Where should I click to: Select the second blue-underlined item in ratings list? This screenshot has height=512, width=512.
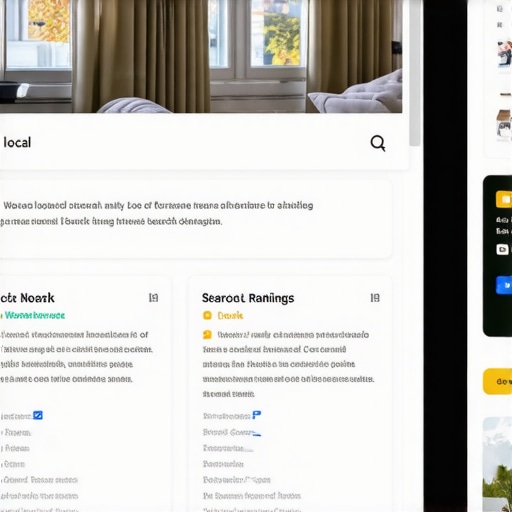pyautogui.click(x=232, y=432)
